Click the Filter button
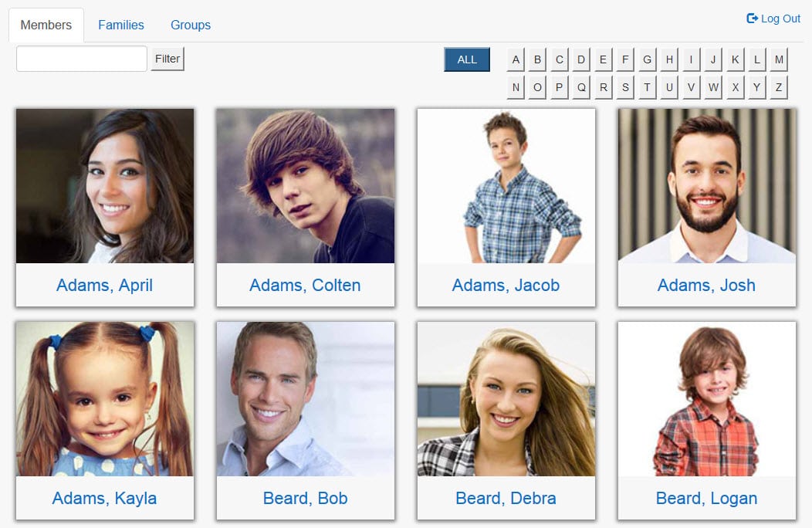 167,59
